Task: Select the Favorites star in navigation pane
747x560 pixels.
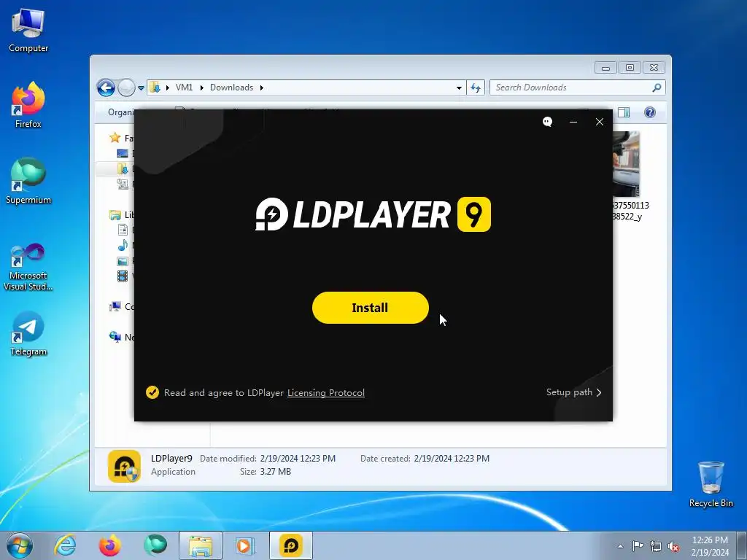Action: [115, 138]
